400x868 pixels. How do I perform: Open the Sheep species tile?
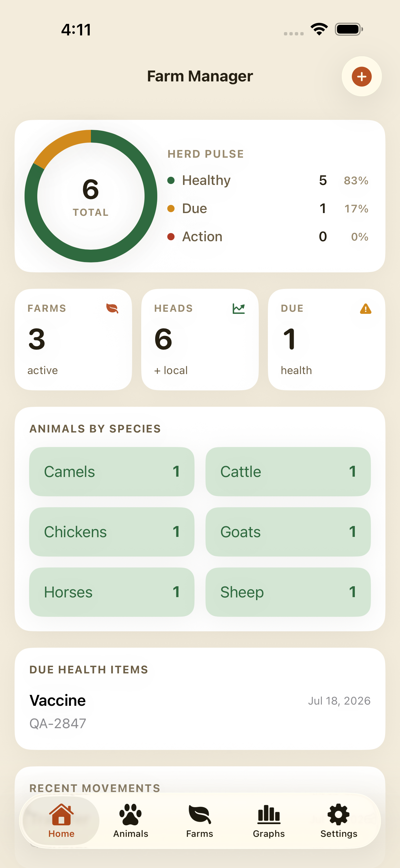pos(288,592)
